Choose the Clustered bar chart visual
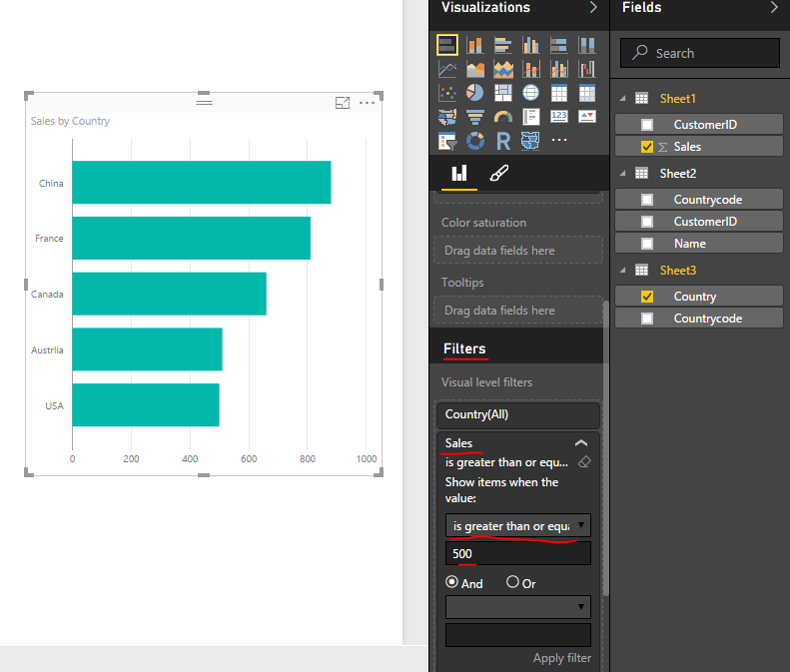This screenshot has width=790, height=672. tap(502, 45)
